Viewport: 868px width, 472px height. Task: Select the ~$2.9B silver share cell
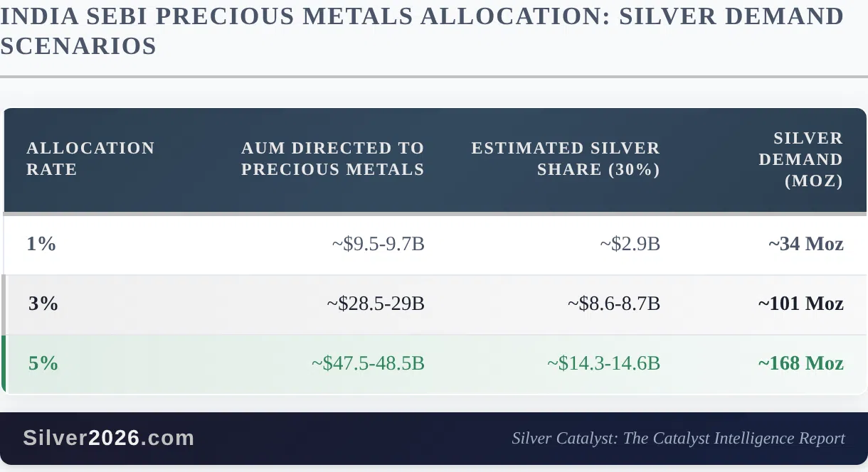pyautogui.click(x=630, y=245)
